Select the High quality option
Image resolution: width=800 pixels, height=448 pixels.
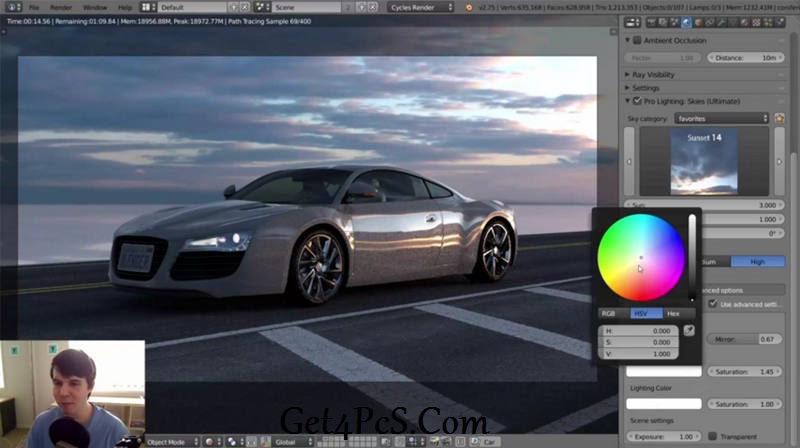click(x=758, y=262)
